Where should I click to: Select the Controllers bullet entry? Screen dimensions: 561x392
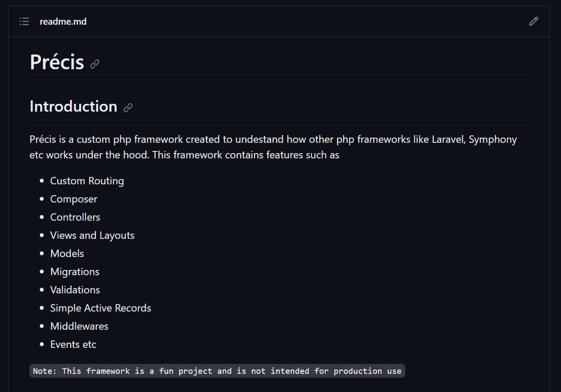point(75,217)
